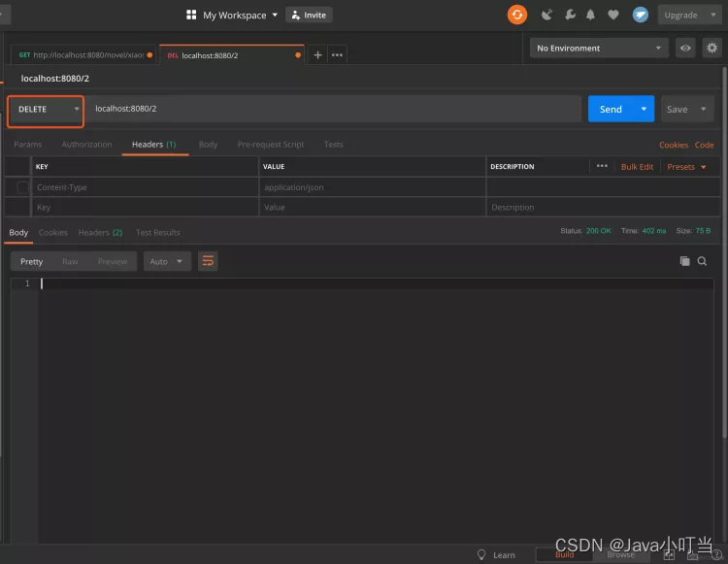Screen dimensions: 728x564
Task: Select the DEL localhost:8080/2 request tab
Action: pos(232,55)
